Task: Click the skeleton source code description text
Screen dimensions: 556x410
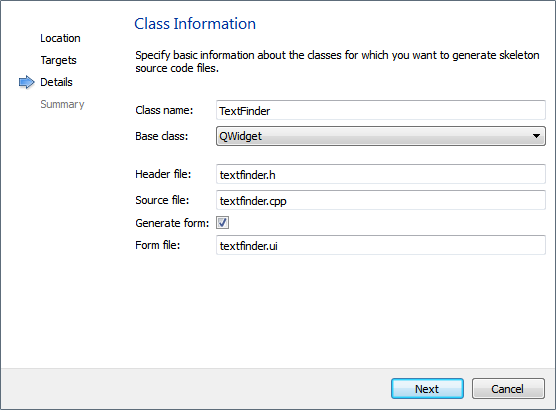Action: (337, 61)
